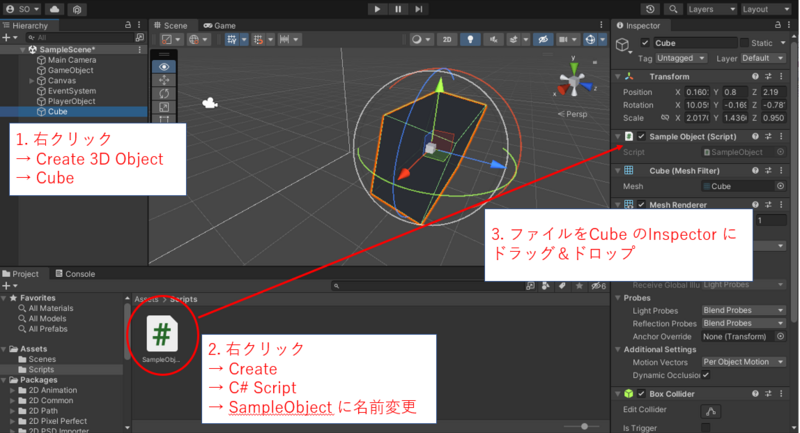Image resolution: width=800 pixels, height=433 pixels.
Task: Select the SampleObject script asset
Action: [x=162, y=339]
